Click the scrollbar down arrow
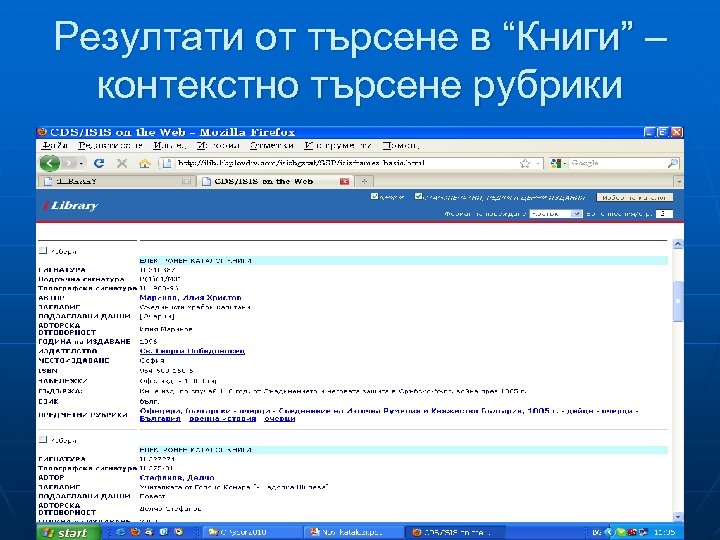This screenshot has width=720, height=540. point(678,517)
